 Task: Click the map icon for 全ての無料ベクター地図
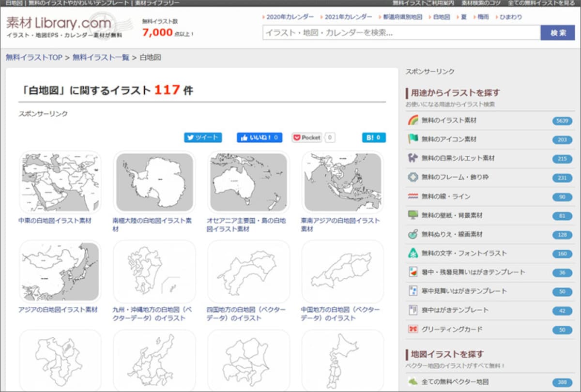coord(413,381)
